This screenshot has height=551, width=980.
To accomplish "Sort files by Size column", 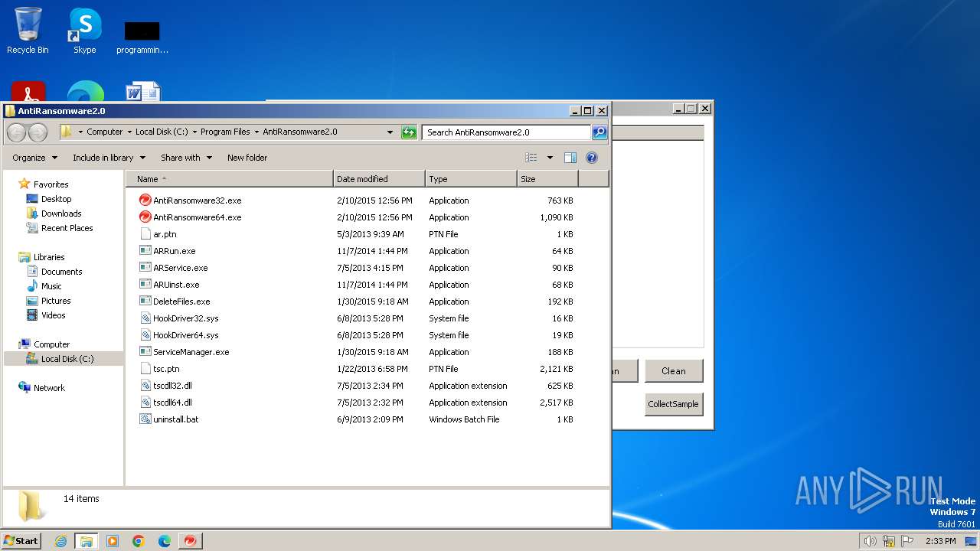I will (x=547, y=179).
